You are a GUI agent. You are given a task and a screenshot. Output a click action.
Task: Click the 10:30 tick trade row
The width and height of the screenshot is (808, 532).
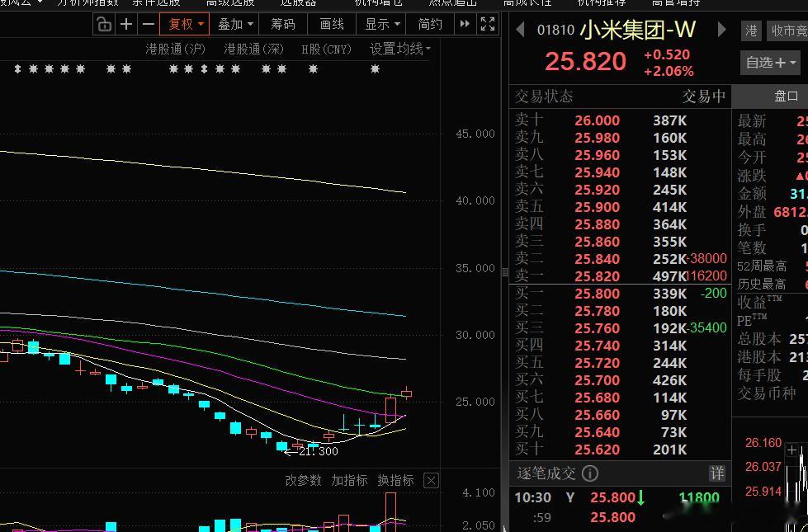click(x=620, y=497)
